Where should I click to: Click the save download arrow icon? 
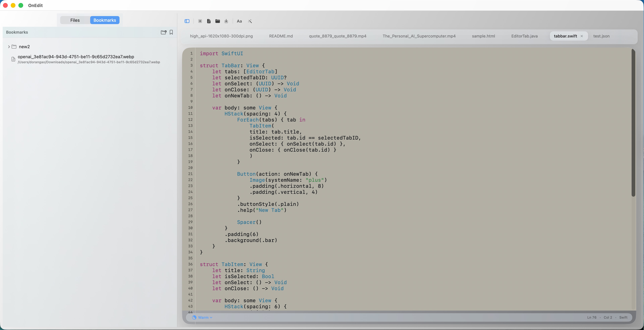point(226,21)
